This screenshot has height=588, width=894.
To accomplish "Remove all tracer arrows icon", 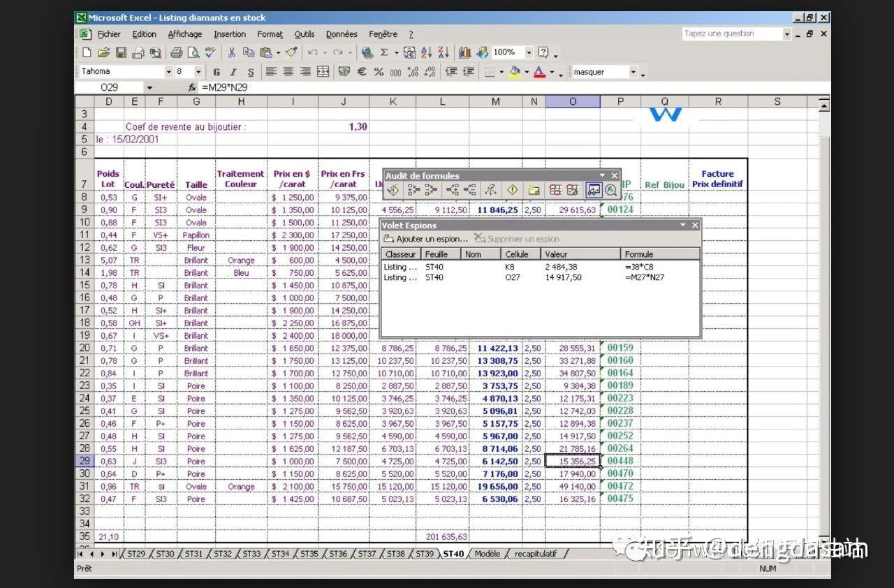I will (x=490, y=190).
